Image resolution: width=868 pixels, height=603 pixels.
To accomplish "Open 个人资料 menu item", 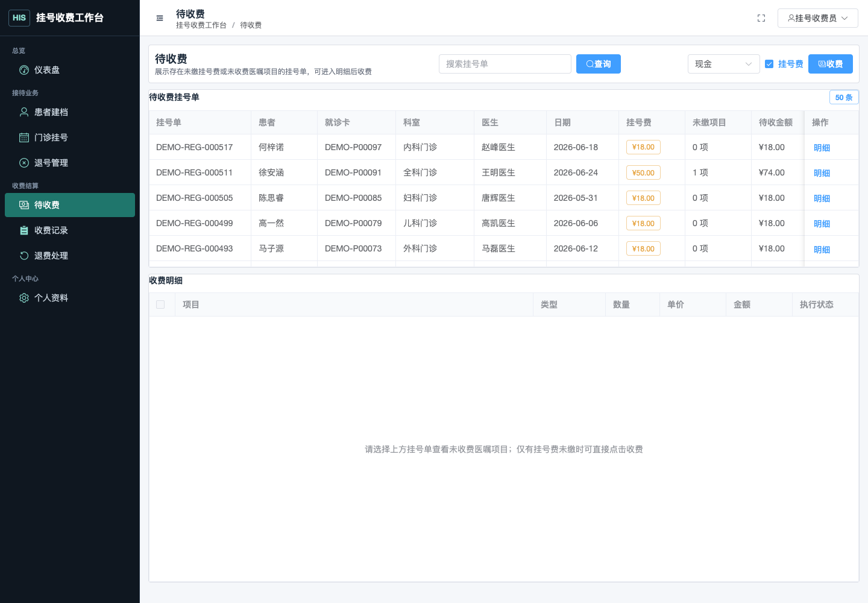I will point(70,298).
